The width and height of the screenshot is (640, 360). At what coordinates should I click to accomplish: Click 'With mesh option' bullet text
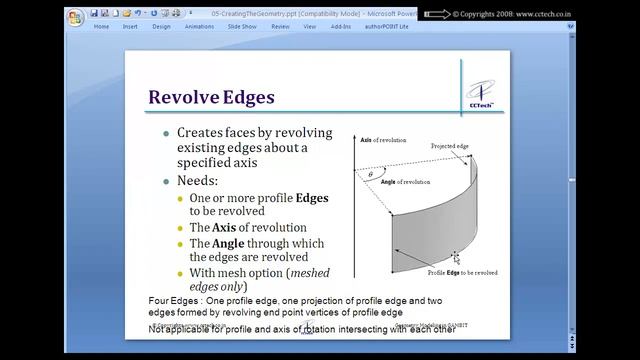pos(259,280)
